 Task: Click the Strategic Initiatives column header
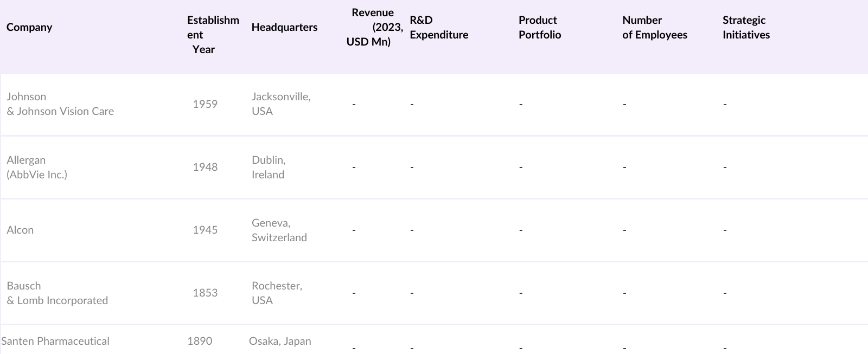click(x=746, y=27)
